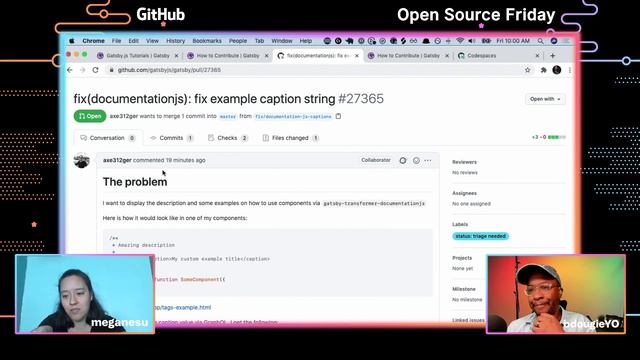Image resolution: width=640 pixels, height=360 pixels.
Task: Bookmark this page with star icon
Action: point(527,70)
